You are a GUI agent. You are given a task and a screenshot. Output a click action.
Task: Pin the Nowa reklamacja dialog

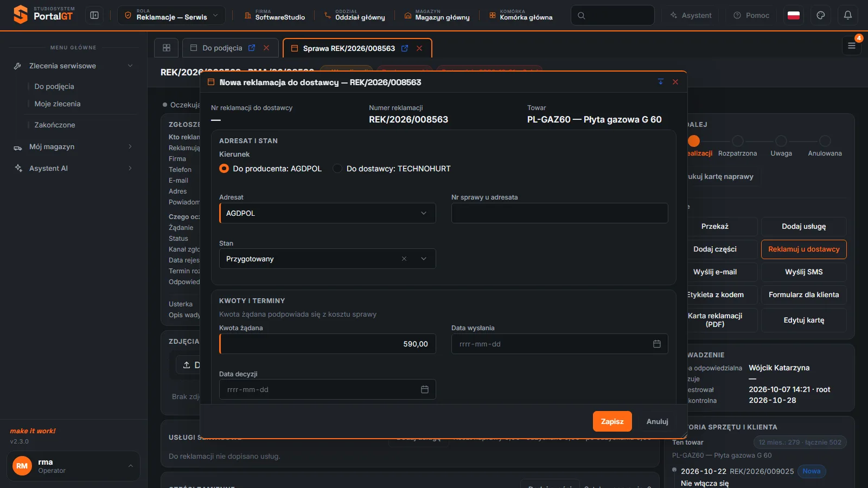[x=661, y=82]
